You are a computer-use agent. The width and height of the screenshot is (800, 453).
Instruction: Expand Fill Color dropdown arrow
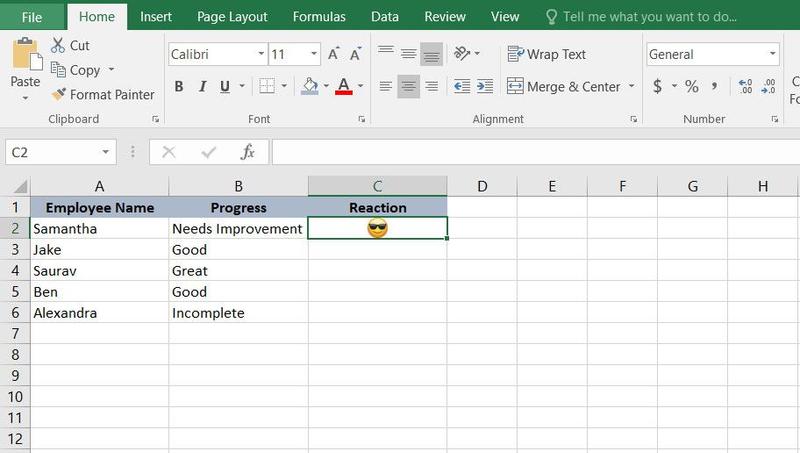326,86
